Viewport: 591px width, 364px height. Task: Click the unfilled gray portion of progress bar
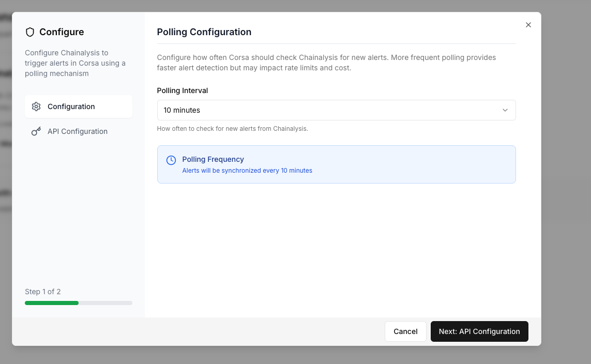105,303
